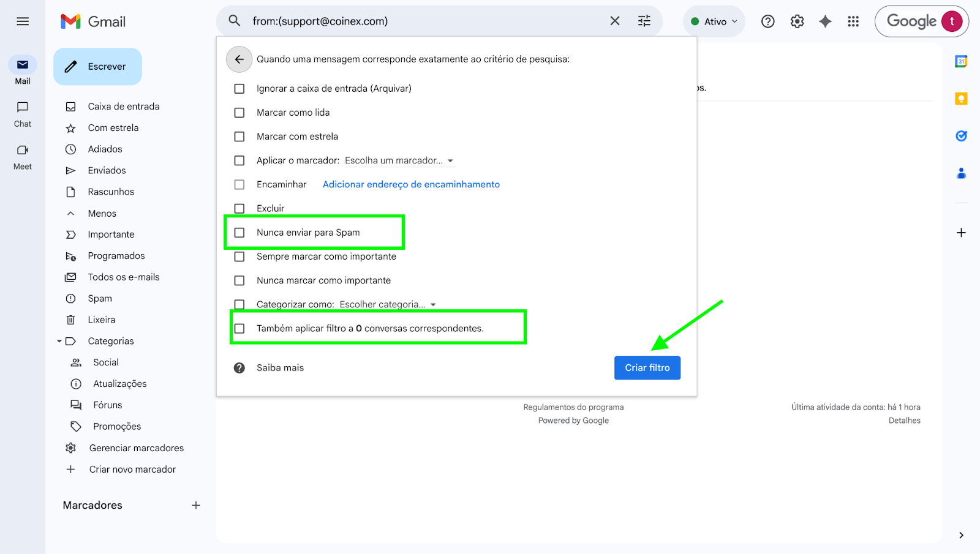Open 'Caixa de entrada' in the sidebar
This screenshot has height=554, width=980.
[124, 107]
